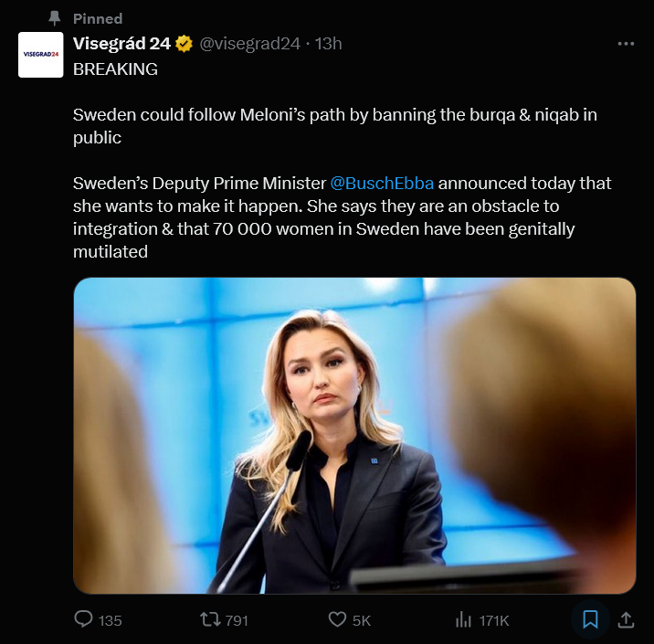This screenshot has height=644, width=654.
Task: Enlarge the press conference photo
Action: click(x=354, y=436)
